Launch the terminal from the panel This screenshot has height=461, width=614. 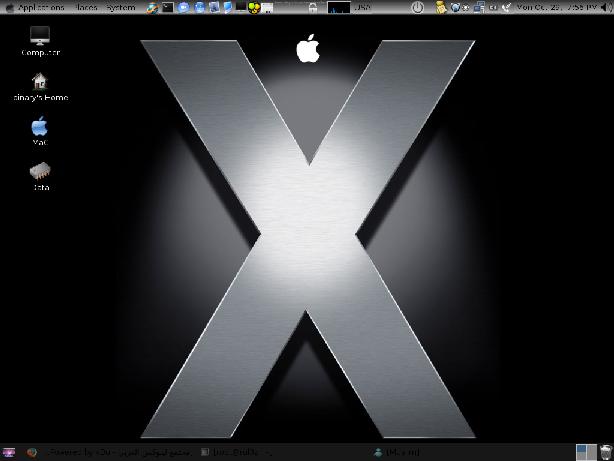point(168,7)
